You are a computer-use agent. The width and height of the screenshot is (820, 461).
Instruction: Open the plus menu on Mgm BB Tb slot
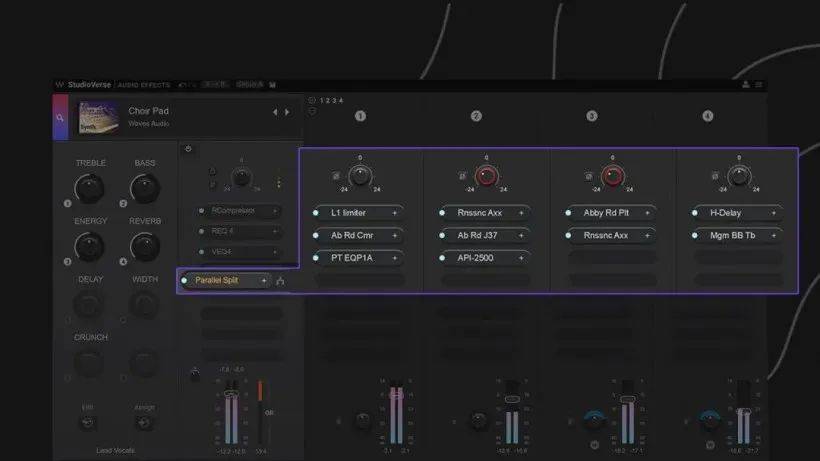point(774,236)
